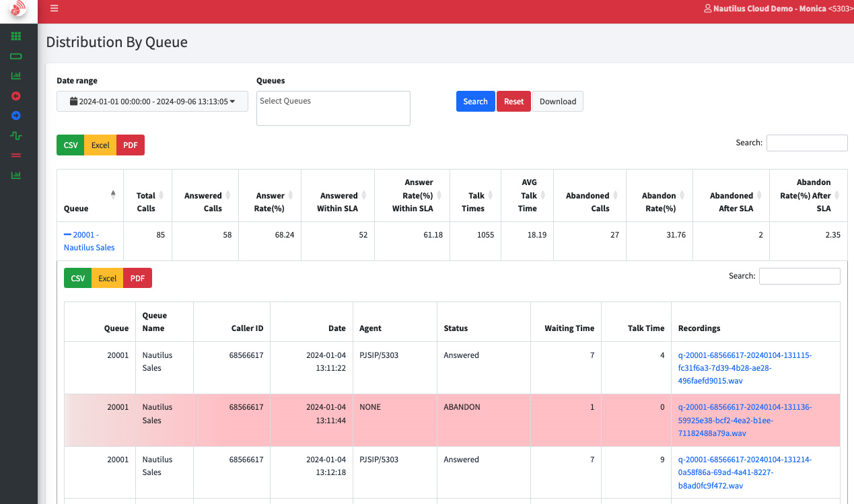Screen dimensions: 854x504
Task: Open the red left-arrow sidebar icon
Action: coord(16,96)
